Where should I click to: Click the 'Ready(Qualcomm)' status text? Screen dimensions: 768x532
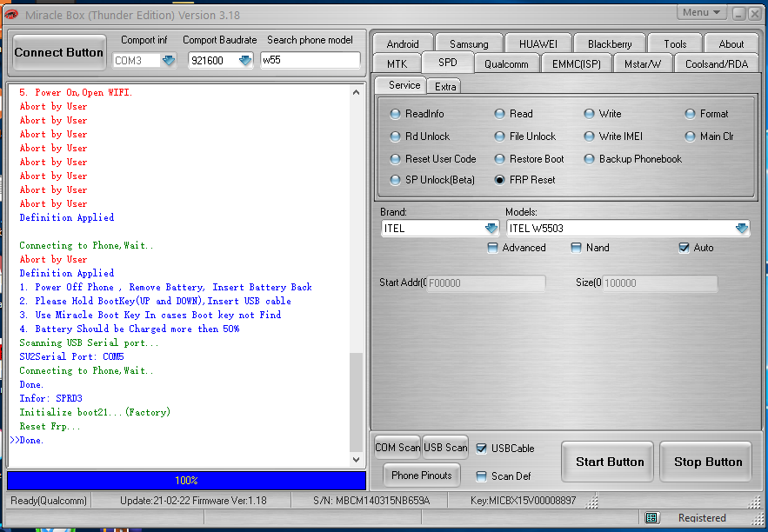pos(49,501)
